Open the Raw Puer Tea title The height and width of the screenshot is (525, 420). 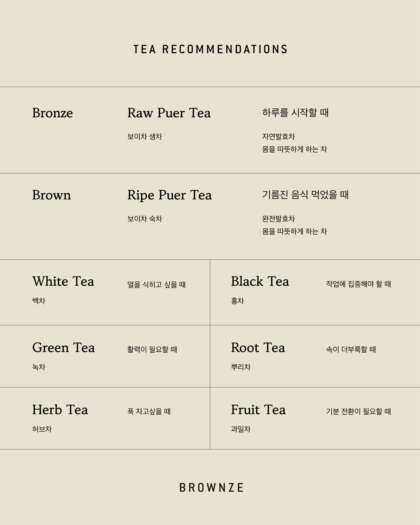coord(169,113)
